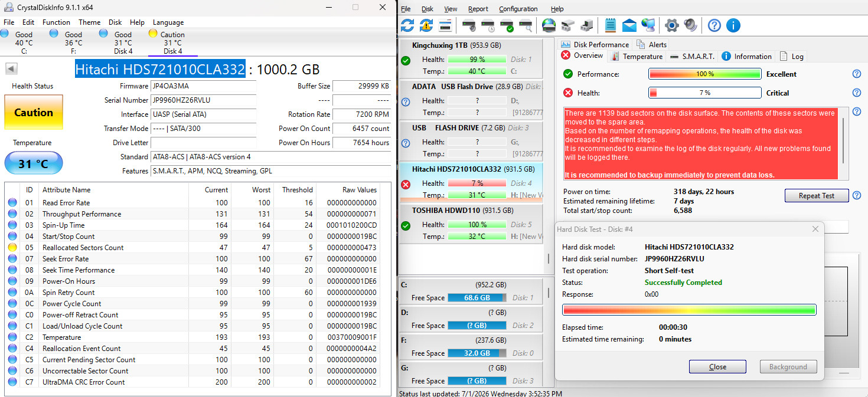Click the yellow Caution health status button

point(34,112)
